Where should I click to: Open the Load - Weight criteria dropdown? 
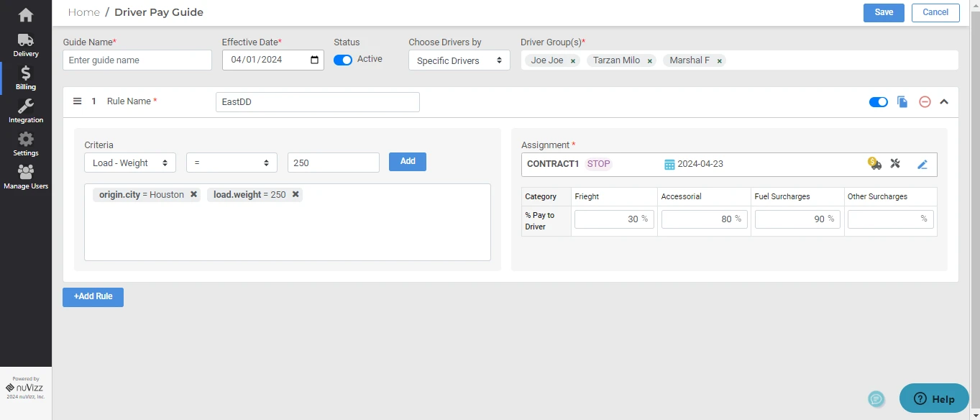[x=130, y=163]
